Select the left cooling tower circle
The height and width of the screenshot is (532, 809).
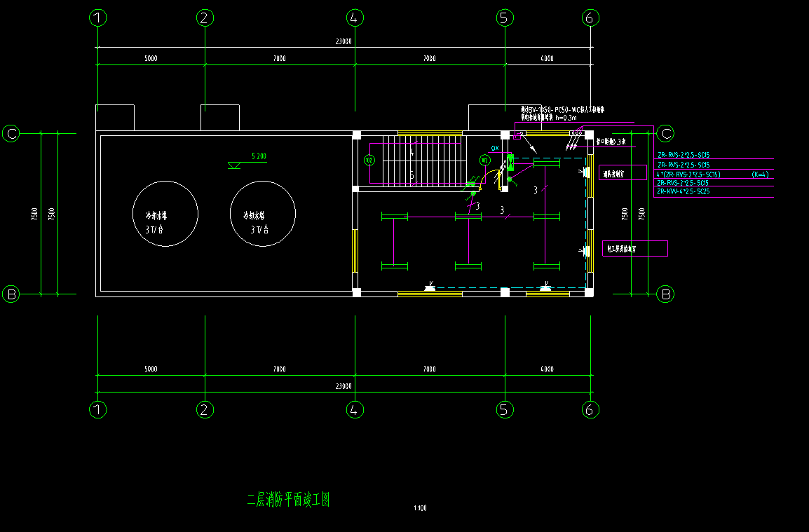pyautogui.click(x=166, y=214)
